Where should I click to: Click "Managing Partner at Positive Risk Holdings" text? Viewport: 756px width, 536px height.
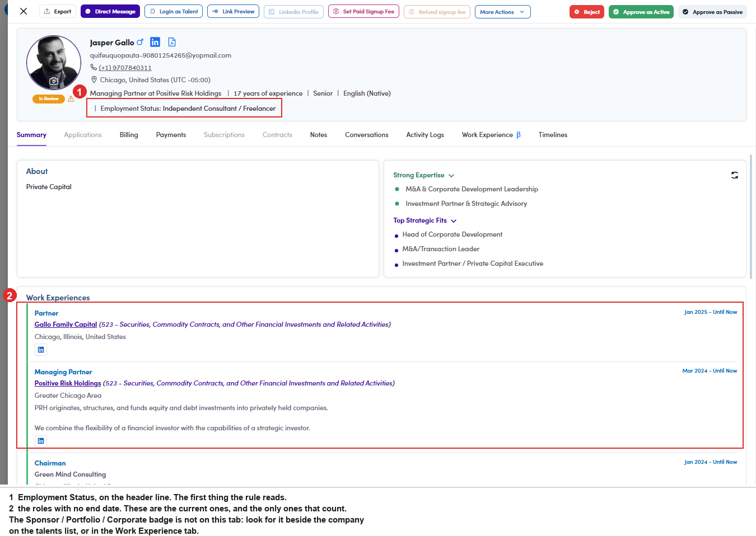156,93
